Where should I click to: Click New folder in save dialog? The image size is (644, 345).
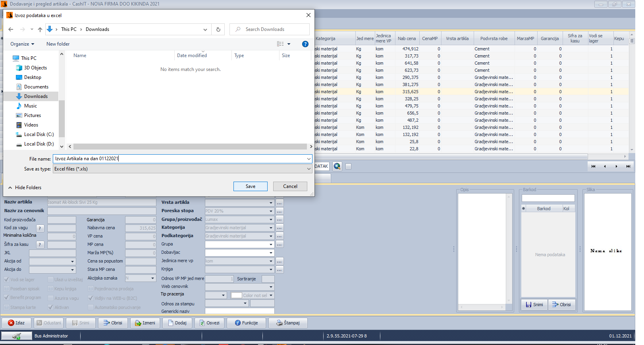tap(58, 44)
